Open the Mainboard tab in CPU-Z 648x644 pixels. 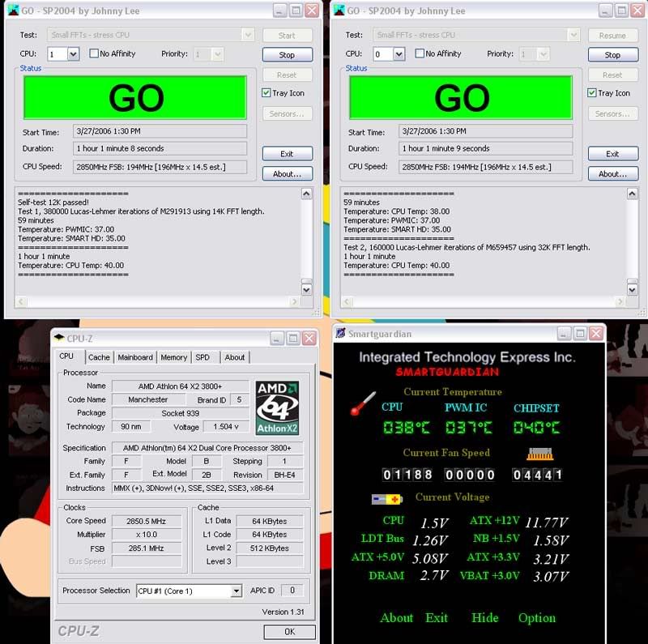135,357
